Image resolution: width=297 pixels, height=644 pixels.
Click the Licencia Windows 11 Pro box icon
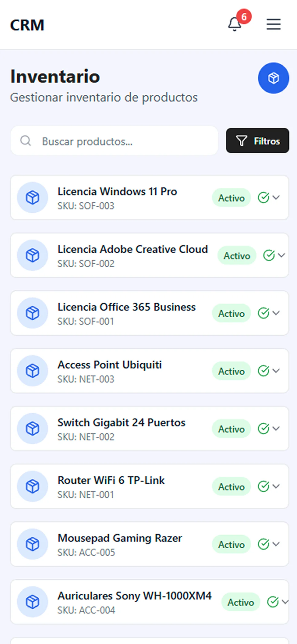coord(32,197)
